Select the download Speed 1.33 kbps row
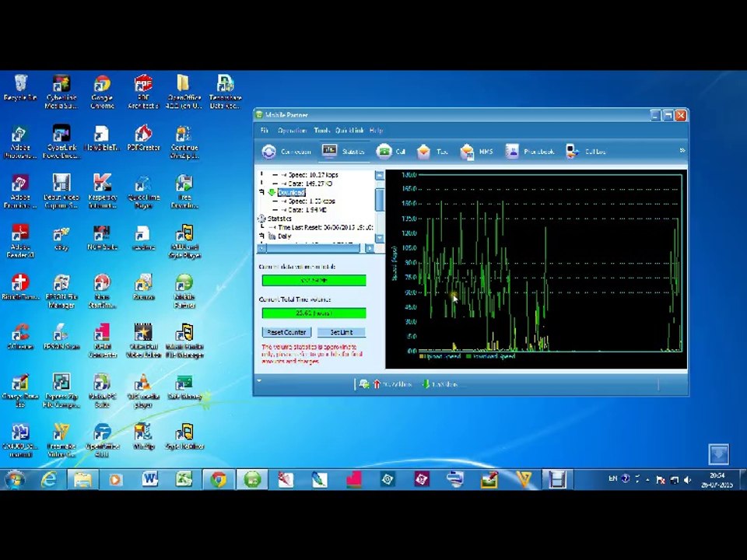747x560 pixels. [x=311, y=201]
